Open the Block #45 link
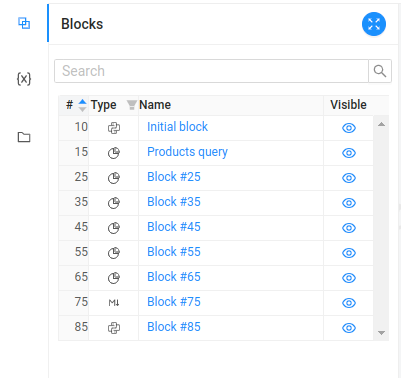 pyautogui.click(x=174, y=227)
